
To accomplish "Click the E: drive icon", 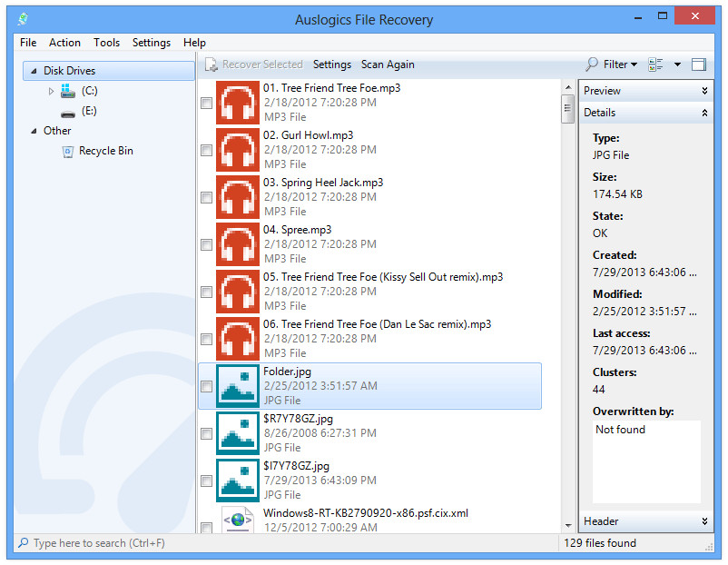I will click(x=68, y=114).
